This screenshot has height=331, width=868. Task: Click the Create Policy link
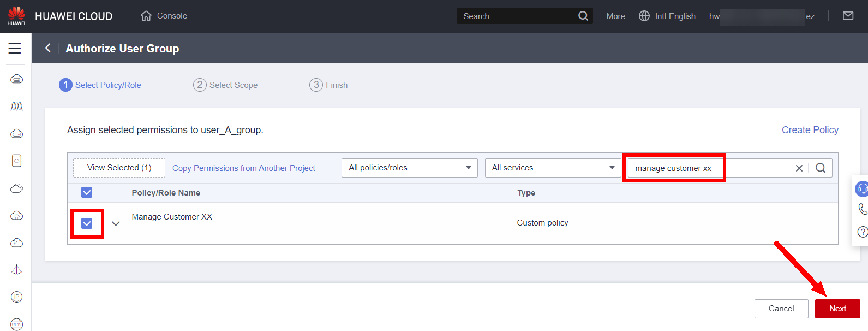tap(810, 130)
